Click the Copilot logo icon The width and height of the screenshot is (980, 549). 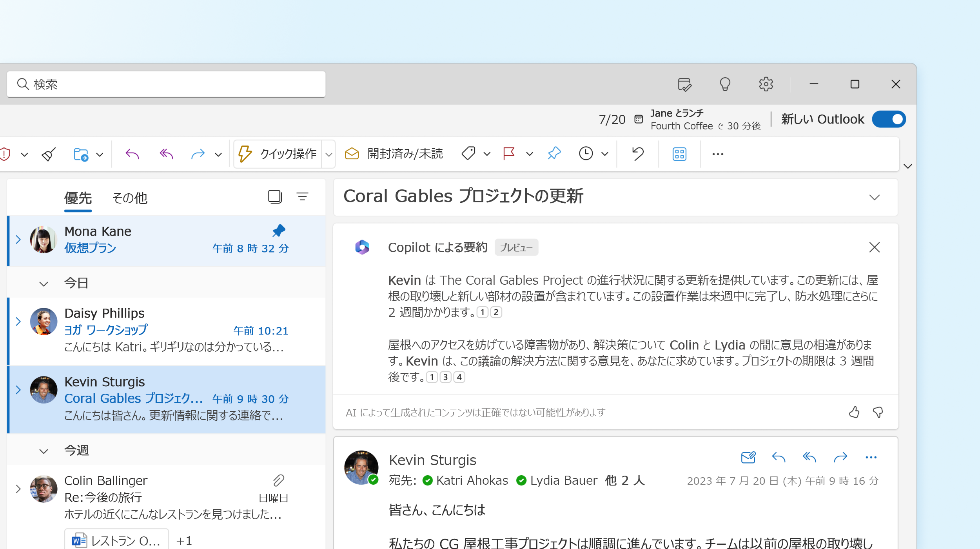click(x=362, y=247)
